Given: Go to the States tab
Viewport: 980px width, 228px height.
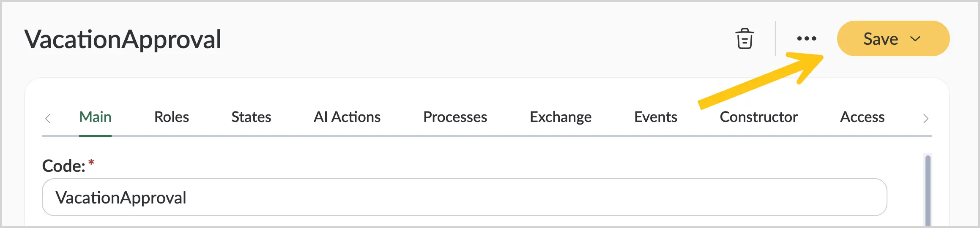Looking at the screenshot, I should click(251, 117).
